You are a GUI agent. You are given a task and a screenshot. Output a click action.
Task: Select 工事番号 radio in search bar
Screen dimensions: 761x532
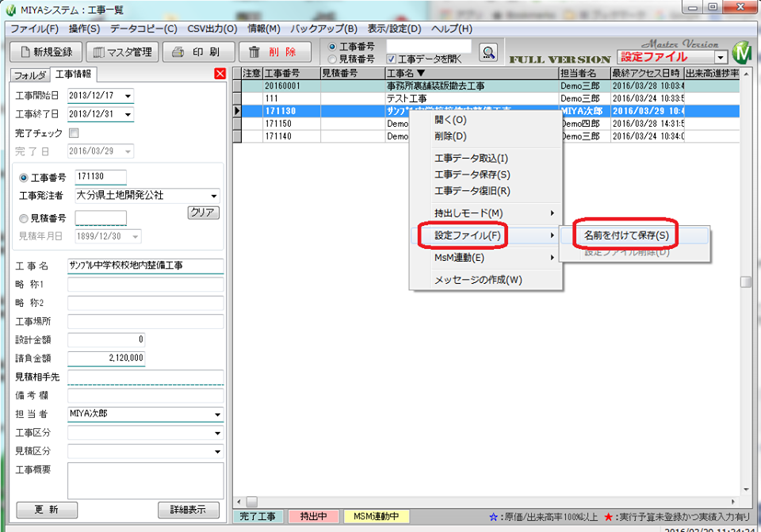[x=332, y=47]
